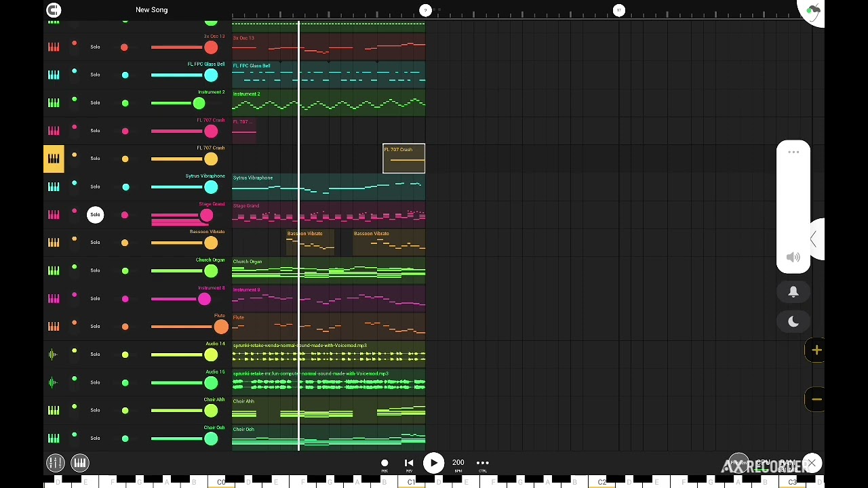Expand the side panel chevron arrow
This screenshot has height=488, width=868.
coord(814,239)
